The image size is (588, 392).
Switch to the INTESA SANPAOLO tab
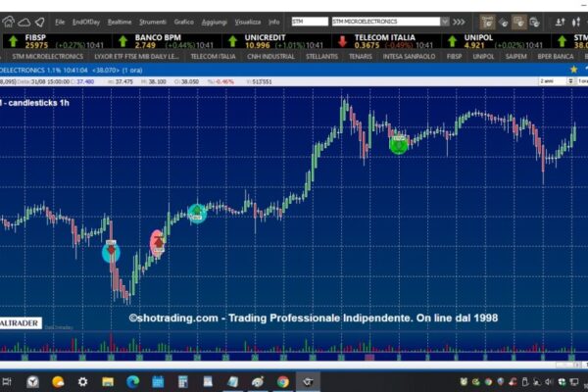tap(409, 56)
